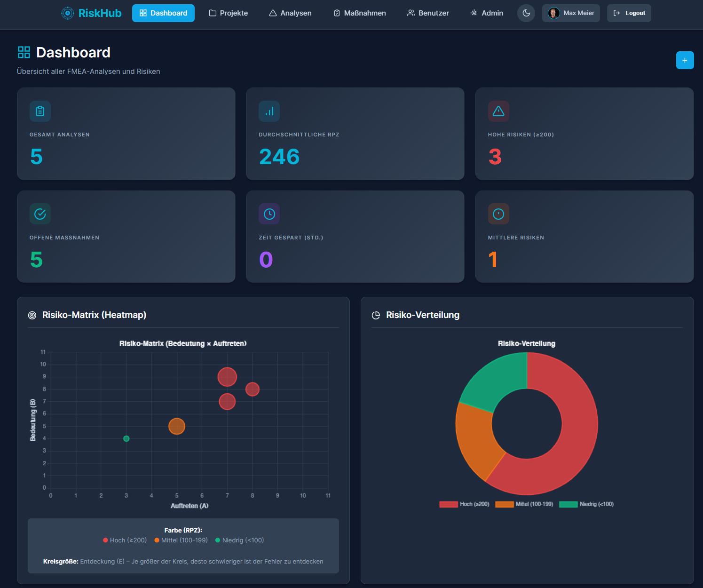Click the Logout button
Viewport: 703px width, 588px height.
point(629,13)
